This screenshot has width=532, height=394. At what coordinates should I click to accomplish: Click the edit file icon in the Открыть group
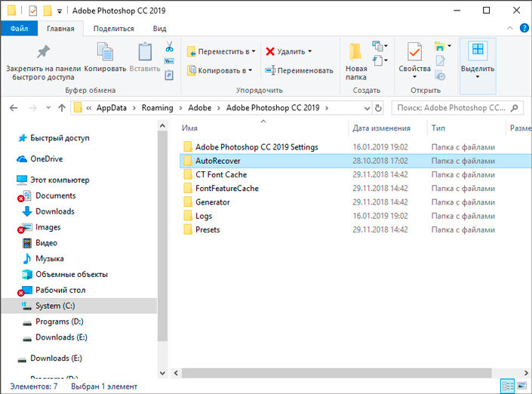click(440, 60)
